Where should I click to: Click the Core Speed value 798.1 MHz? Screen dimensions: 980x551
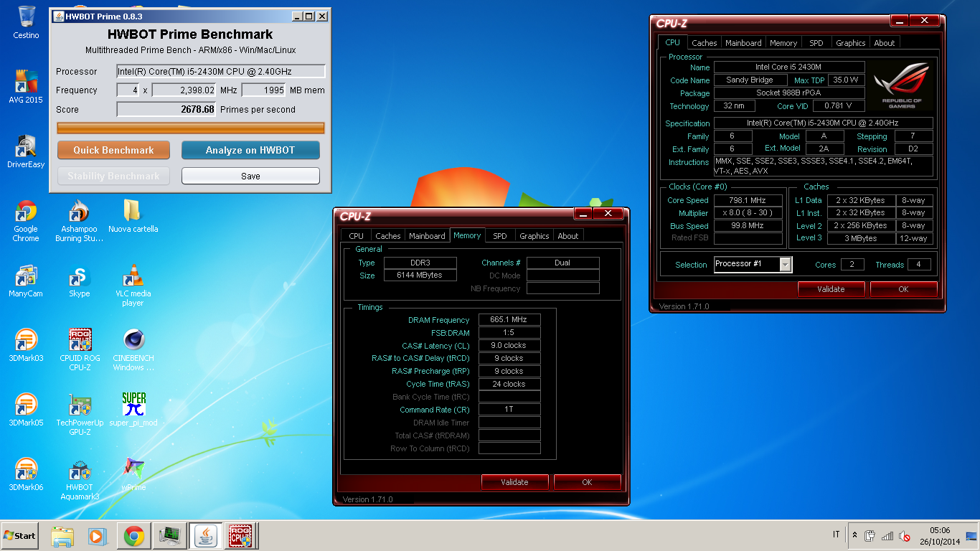coord(748,200)
